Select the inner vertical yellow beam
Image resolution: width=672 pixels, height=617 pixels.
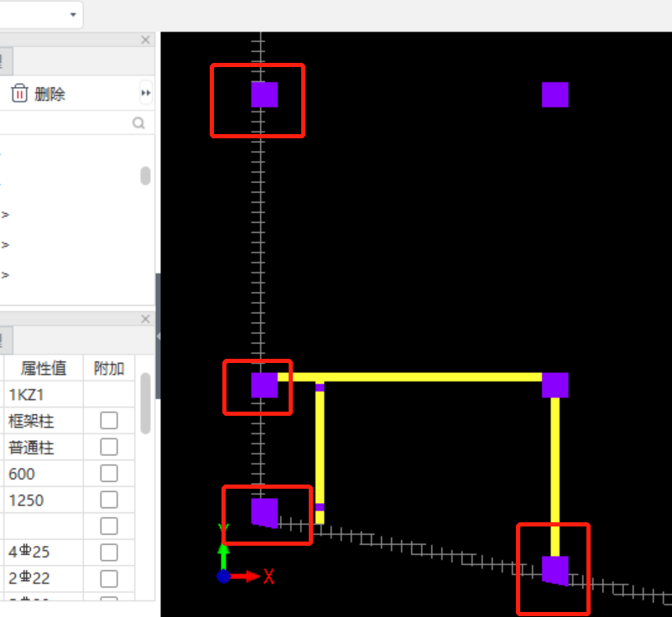click(x=320, y=448)
